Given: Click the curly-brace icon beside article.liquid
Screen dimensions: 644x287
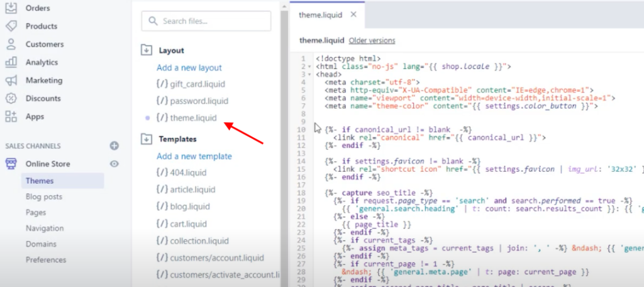Looking at the screenshot, I should pyautogui.click(x=162, y=189).
